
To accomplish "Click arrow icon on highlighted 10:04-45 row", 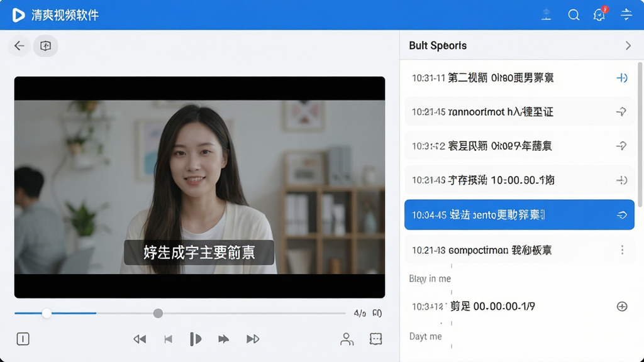I will [x=622, y=215].
